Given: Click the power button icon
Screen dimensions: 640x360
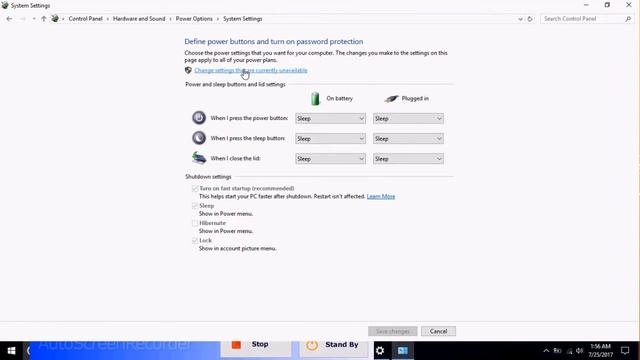Looking at the screenshot, I should coord(199,118).
